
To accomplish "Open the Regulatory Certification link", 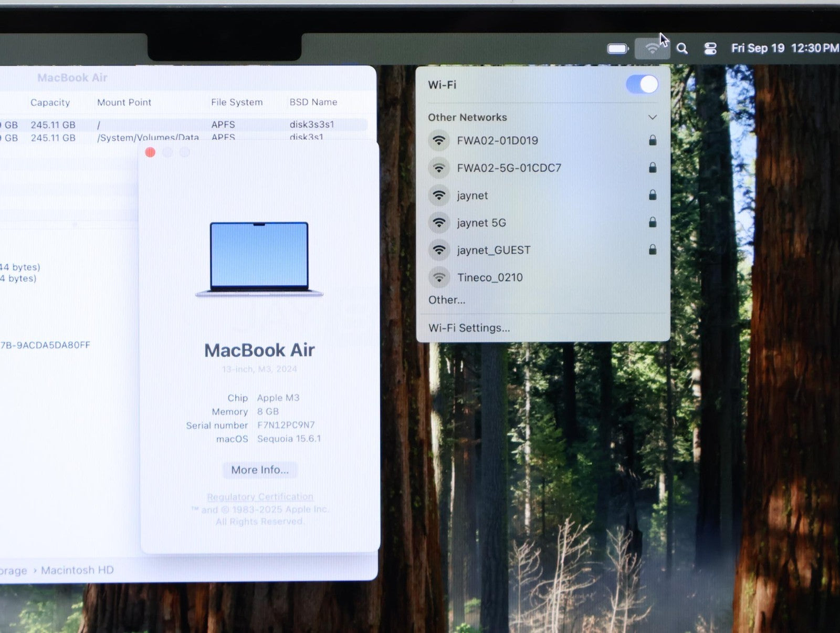I will pos(260,496).
